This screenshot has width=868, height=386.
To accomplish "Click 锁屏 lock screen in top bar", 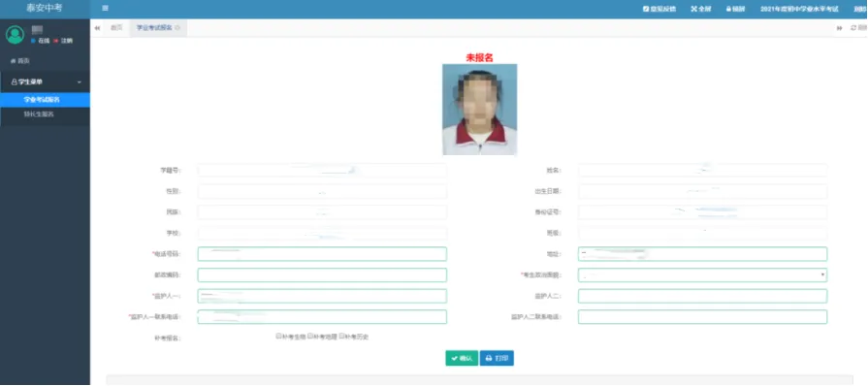I will tap(736, 10).
